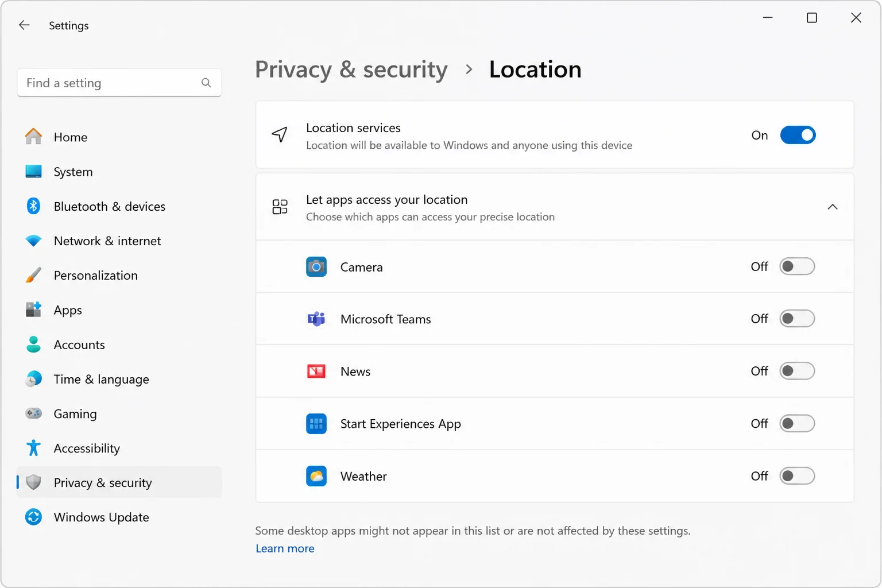Click the Personalization paintbrush icon
The width and height of the screenshot is (882, 588).
(34, 275)
